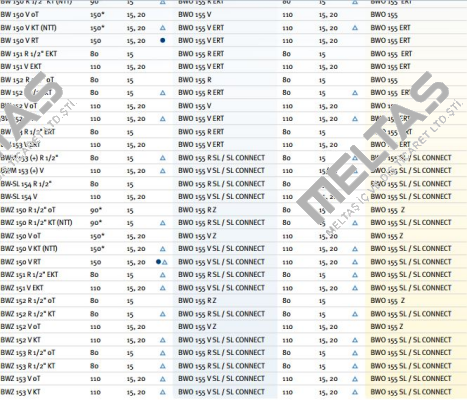This screenshot has width=467, height=400.
Task: Click the left triangle icon in BW 150 V KT (NTT) row
Action: 162,28
